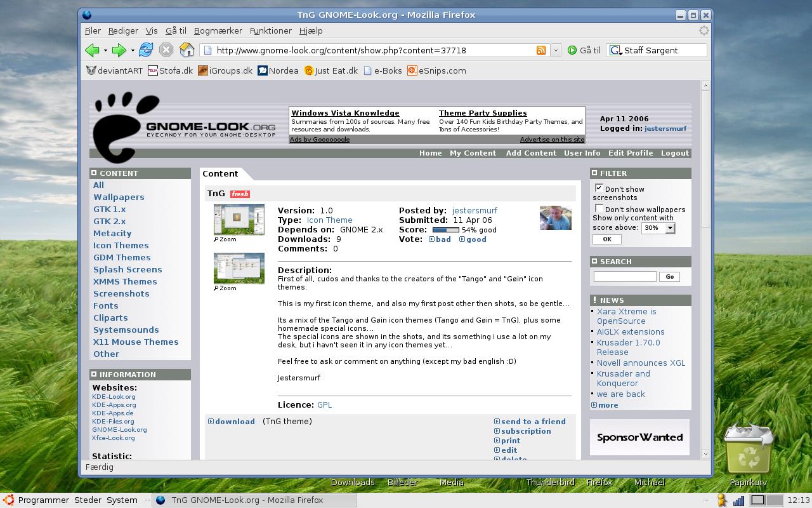Open the X11 Mouse Themes category
This screenshot has height=508, width=812.
coord(136,342)
